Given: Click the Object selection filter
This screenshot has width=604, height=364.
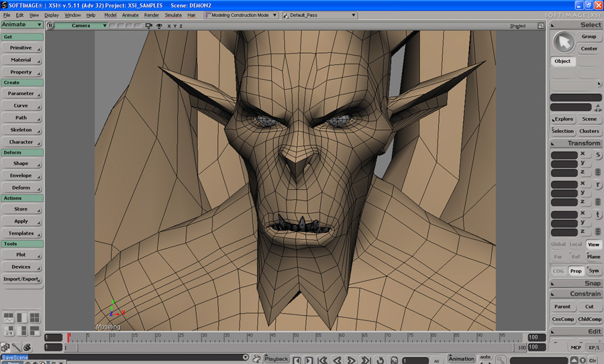Looking at the screenshot, I should [x=563, y=61].
